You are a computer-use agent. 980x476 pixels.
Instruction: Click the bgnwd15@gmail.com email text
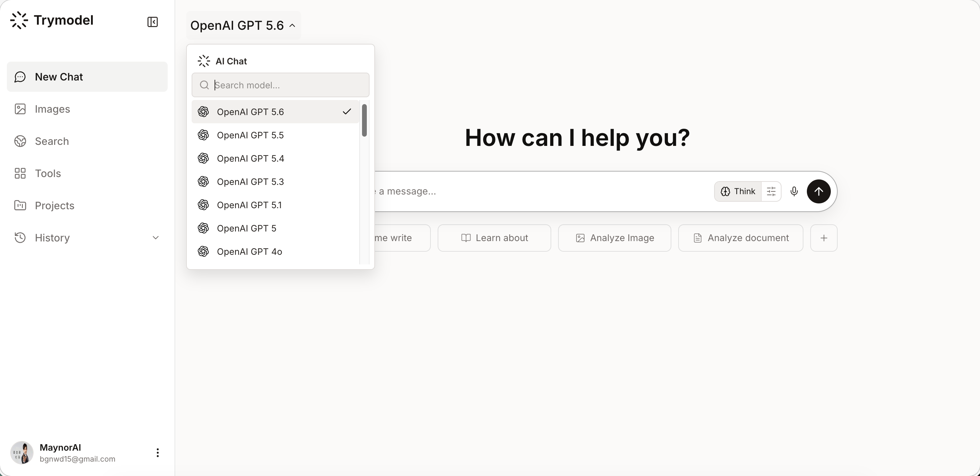point(78,459)
